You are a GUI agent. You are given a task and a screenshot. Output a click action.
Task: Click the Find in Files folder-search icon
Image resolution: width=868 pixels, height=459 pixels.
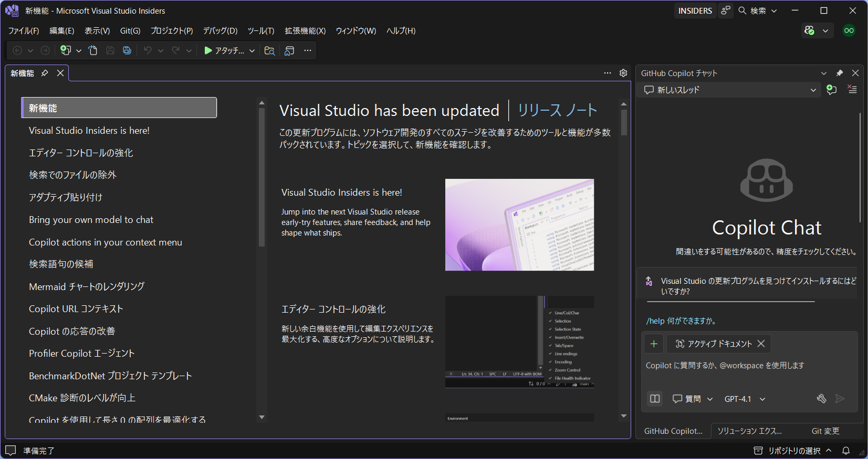coord(269,50)
